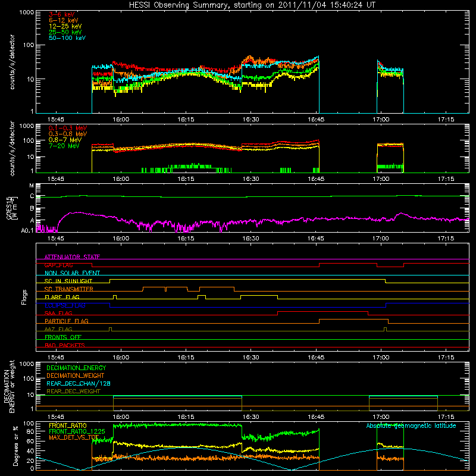Click the FLARE_FLAG raised step near 16:30
The height and width of the screenshot is (476, 476).
259,295
